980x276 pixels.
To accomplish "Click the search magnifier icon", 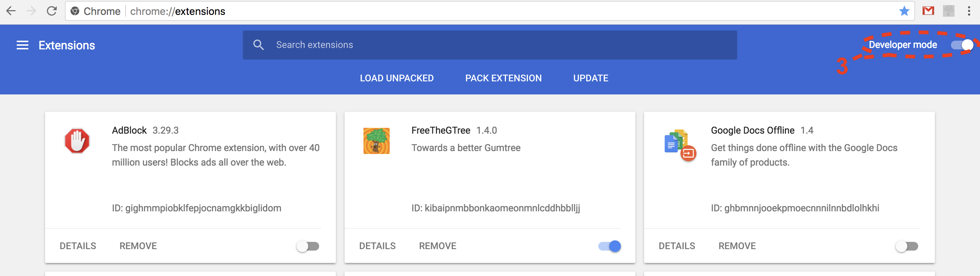I will point(258,45).
